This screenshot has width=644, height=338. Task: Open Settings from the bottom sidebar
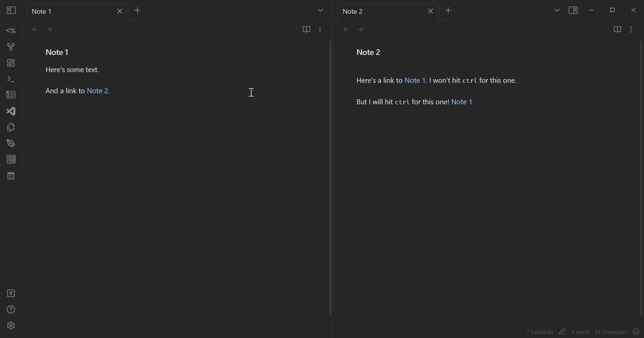coord(11,325)
